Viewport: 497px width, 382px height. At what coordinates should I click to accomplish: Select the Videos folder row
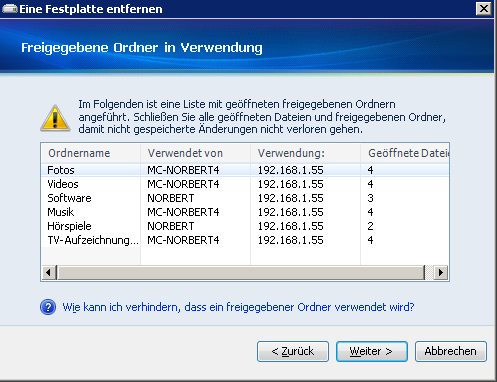coord(245,184)
